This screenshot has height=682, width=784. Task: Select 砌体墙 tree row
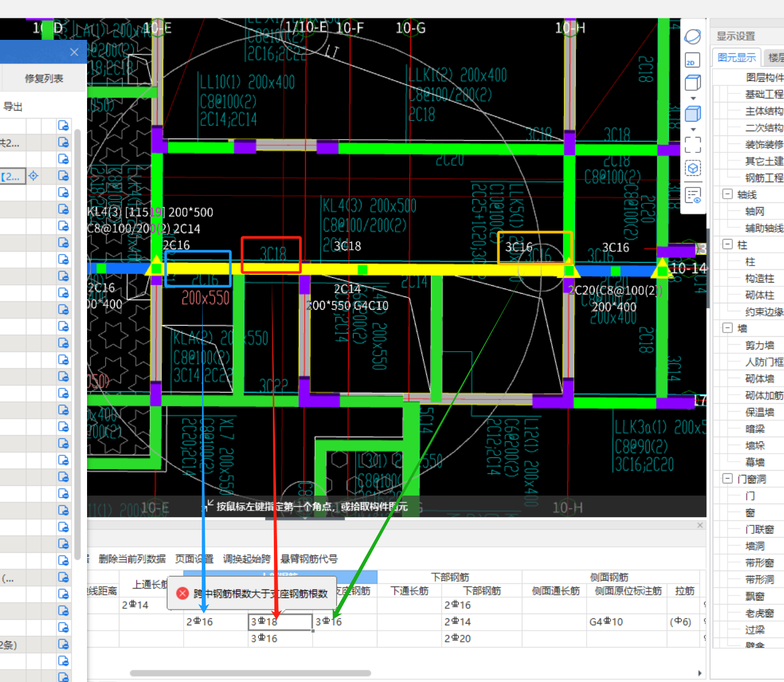[x=760, y=379]
